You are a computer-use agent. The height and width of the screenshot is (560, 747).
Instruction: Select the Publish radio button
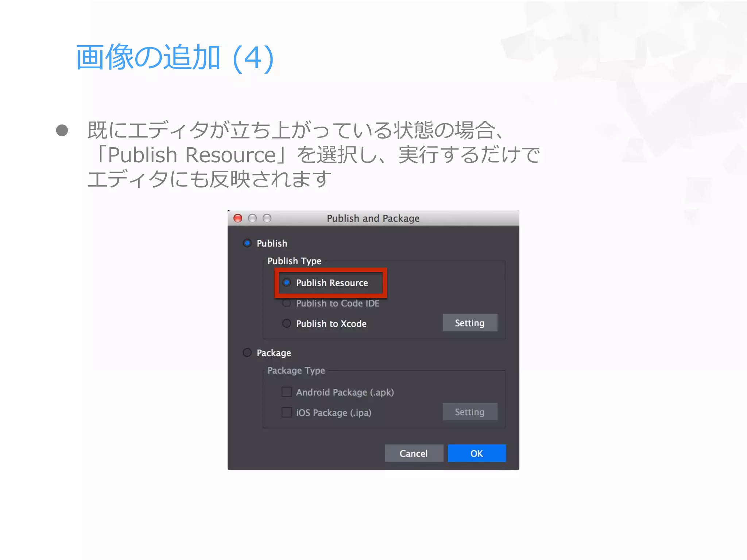(x=247, y=243)
